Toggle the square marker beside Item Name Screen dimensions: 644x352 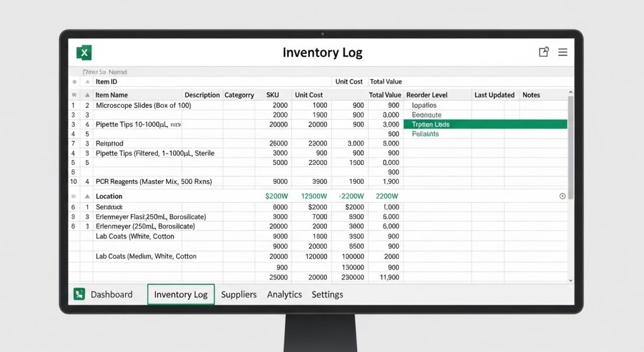(x=74, y=95)
